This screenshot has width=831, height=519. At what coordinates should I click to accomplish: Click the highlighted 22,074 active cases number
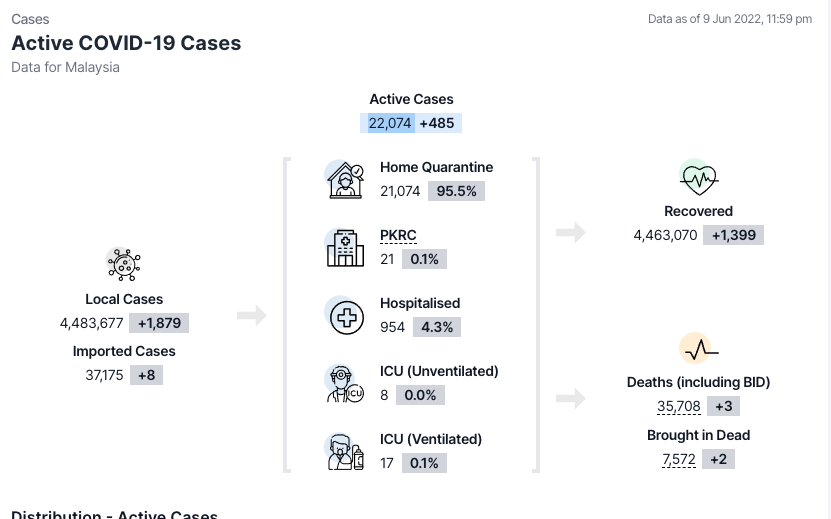[x=389, y=123]
